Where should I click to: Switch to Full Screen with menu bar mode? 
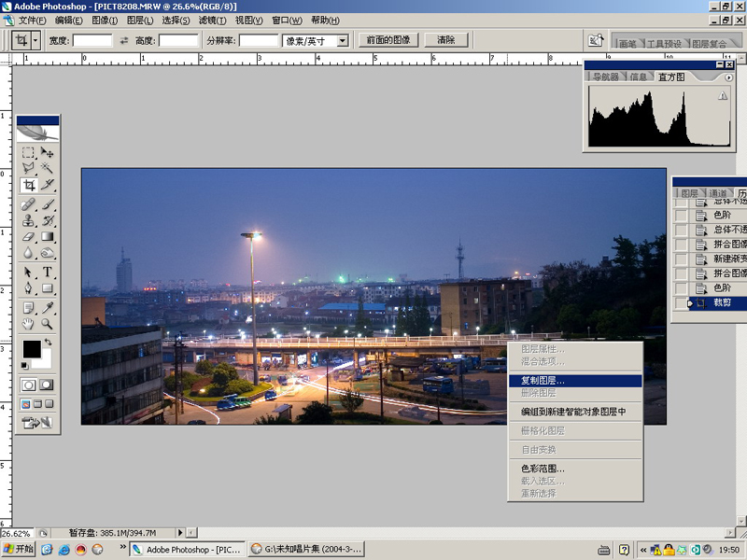pos(37,404)
